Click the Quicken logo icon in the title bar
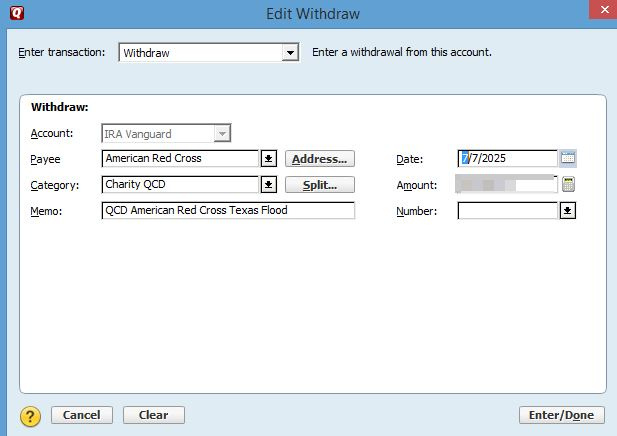The image size is (617, 436). [17, 13]
